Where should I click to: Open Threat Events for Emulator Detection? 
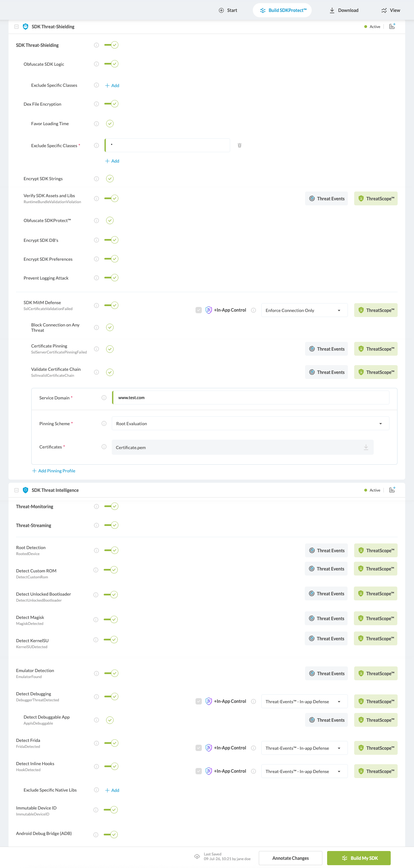[x=326, y=673]
